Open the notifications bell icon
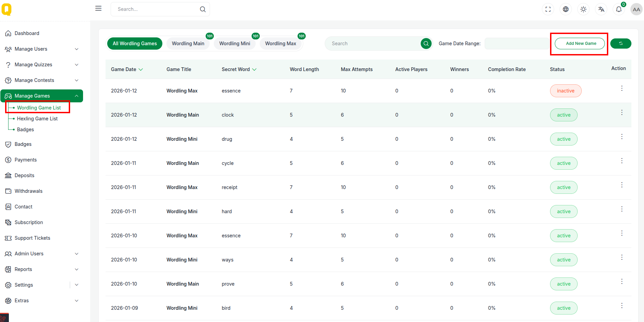644x322 pixels. pyautogui.click(x=619, y=9)
